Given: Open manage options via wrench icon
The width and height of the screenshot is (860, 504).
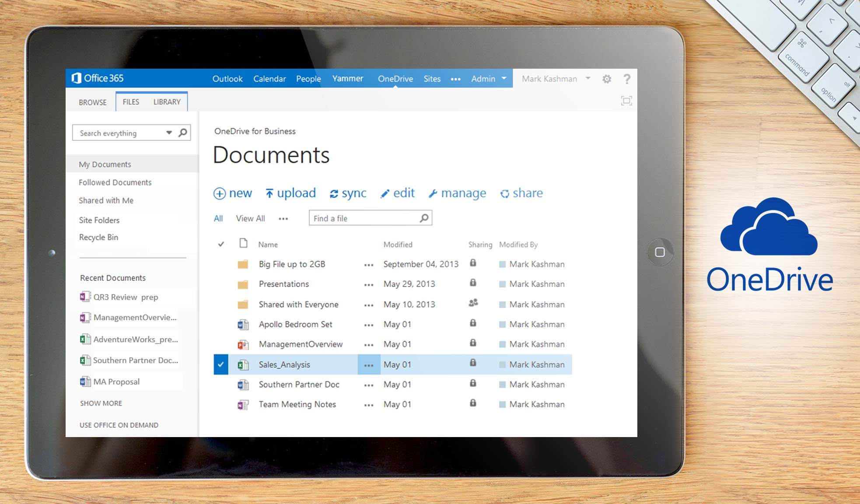Looking at the screenshot, I should coord(433,193).
